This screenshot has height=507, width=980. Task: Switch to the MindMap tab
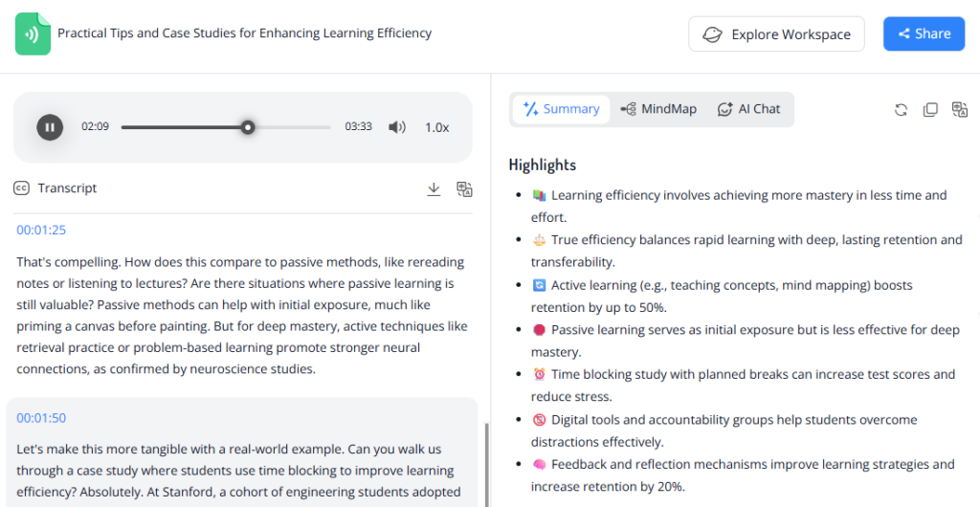(x=658, y=109)
